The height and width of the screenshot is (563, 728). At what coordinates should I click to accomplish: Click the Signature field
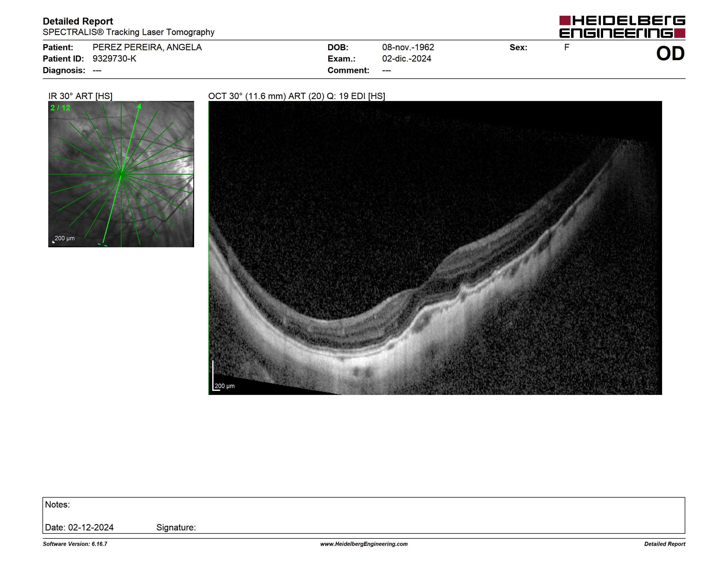pyautogui.click(x=176, y=527)
